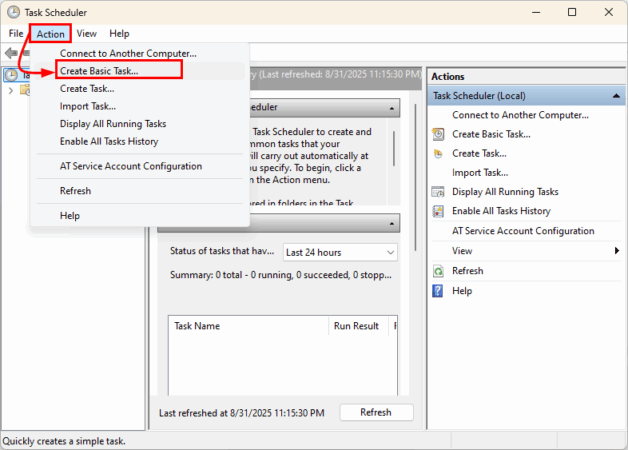Click the Refresh button at bottom
This screenshot has height=450, width=628.
click(x=376, y=412)
